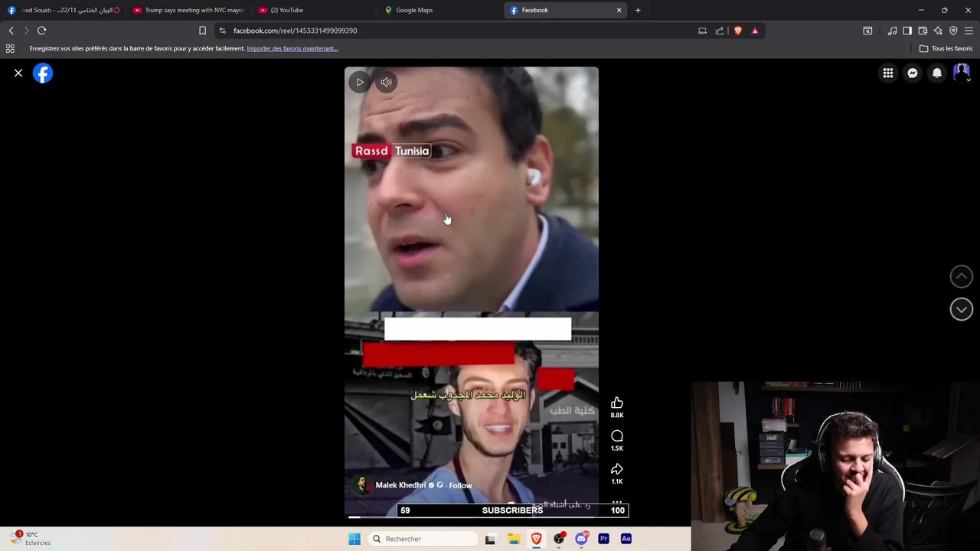Click the reel progress bar
This screenshot has width=980, height=551.
point(471,517)
